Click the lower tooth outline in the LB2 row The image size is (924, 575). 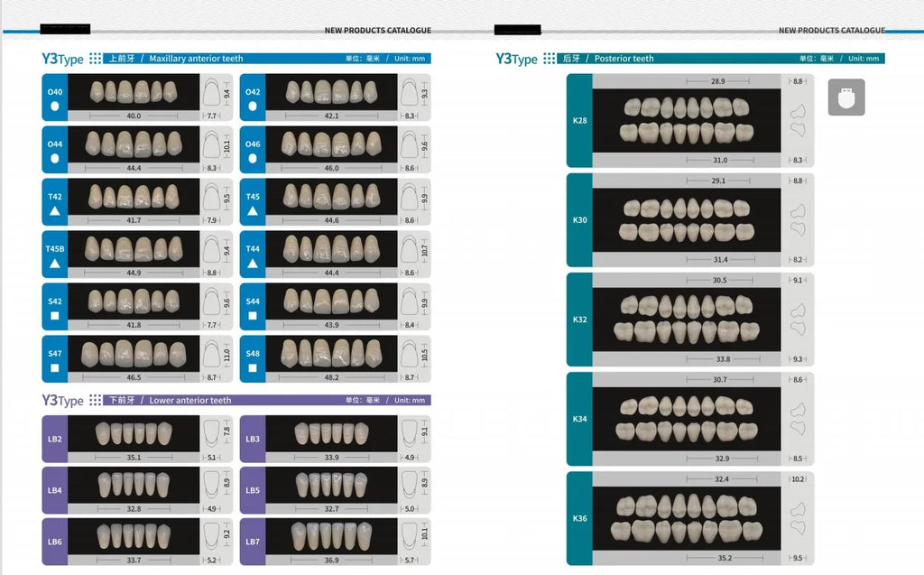tap(211, 433)
